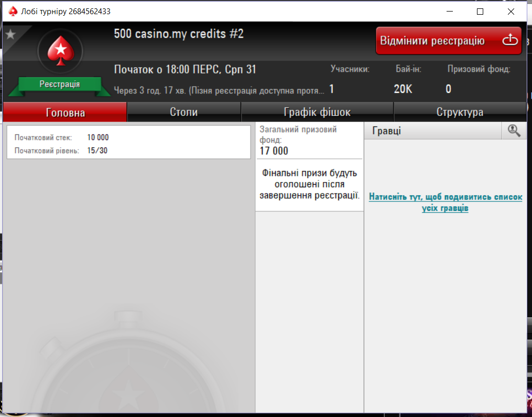
Task: Open the Структура tab
Action: [x=460, y=112]
